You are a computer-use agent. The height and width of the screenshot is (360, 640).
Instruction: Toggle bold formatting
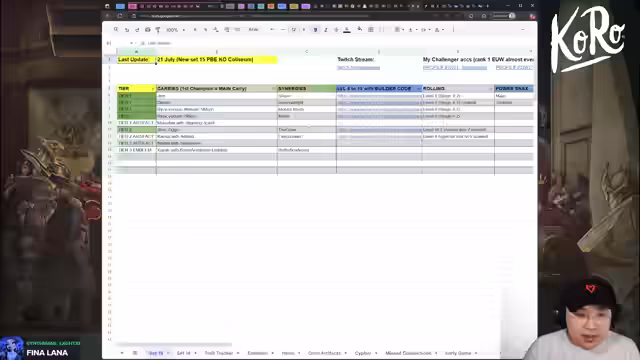[x=315, y=30]
